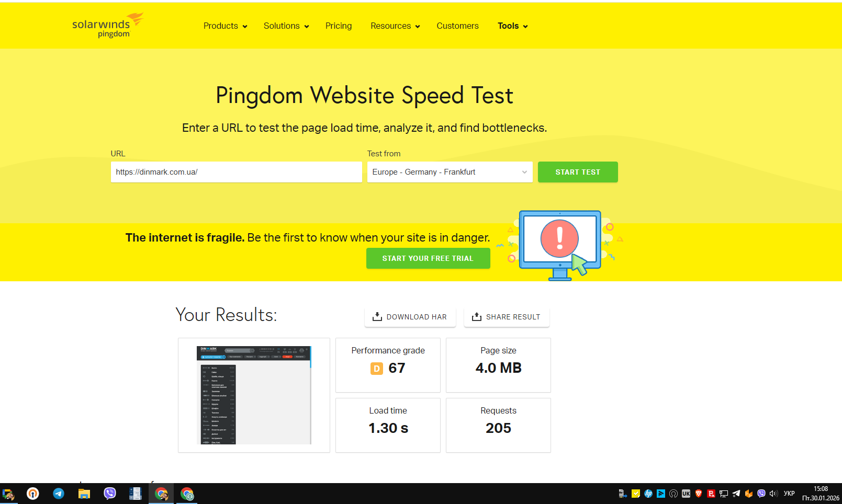The height and width of the screenshot is (504, 842).
Task: Click the Page size value 4.0 MB
Action: 499,368
